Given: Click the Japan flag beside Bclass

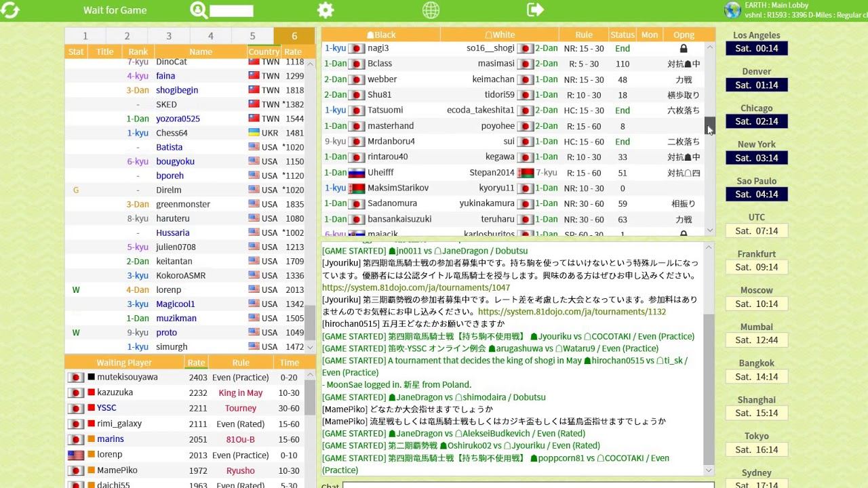Looking at the screenshot, I should click(x=357, y=64).
